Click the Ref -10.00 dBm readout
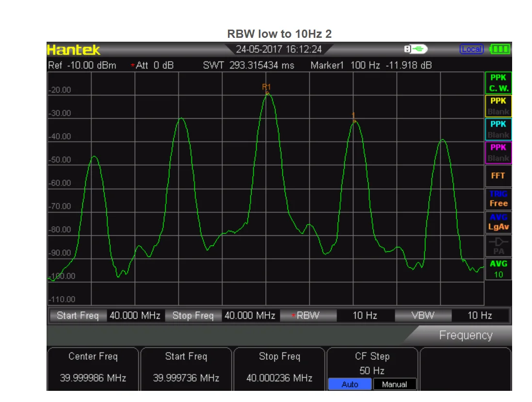This screenshot has height=402, width=532. [82, 65]
